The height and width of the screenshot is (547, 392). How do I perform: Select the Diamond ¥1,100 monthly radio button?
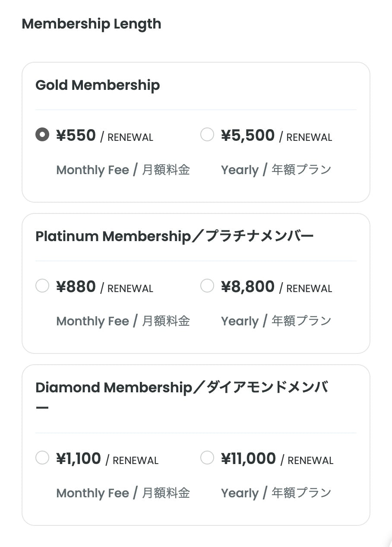pos(42,458)
